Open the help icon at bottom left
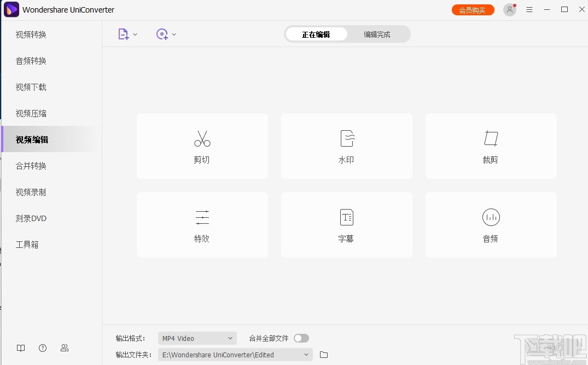The width and height of the screenshot is (588, 365). pos(42,348)
